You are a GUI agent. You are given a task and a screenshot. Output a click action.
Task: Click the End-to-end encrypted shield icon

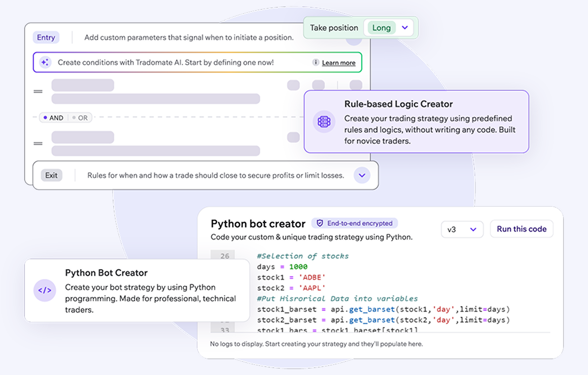click(x=319, y=223)
